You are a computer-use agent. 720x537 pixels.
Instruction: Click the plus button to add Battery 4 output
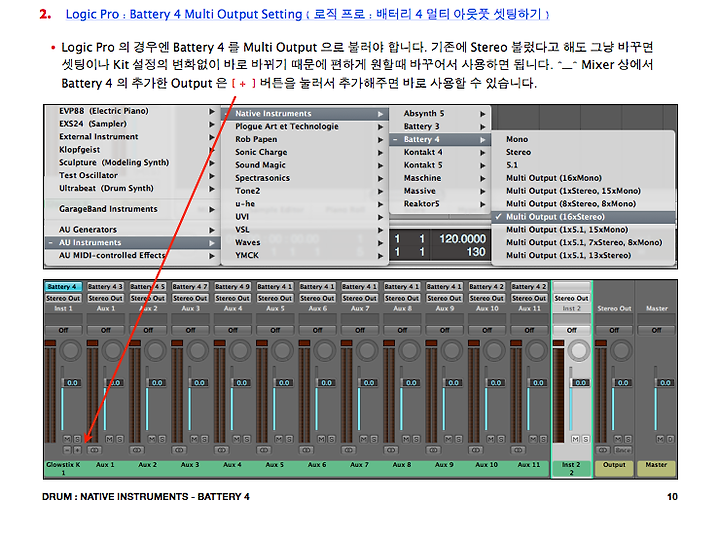[x=77, y=450]
